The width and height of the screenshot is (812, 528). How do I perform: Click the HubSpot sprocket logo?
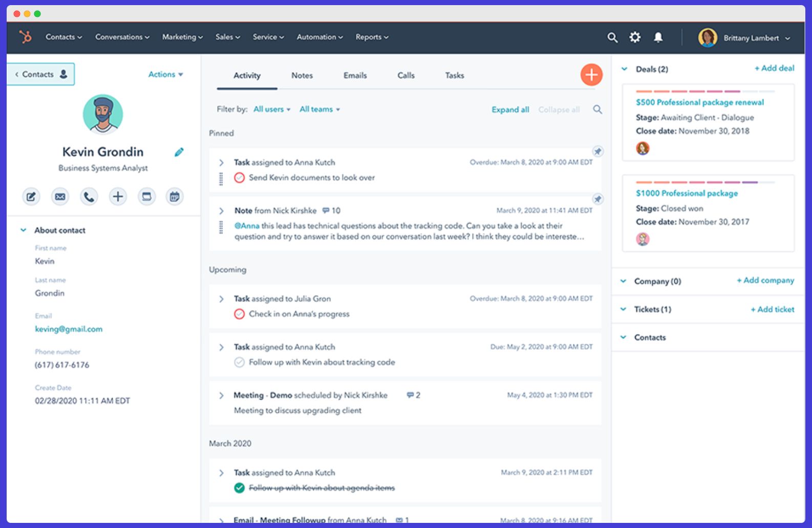[x=25, y=37]
